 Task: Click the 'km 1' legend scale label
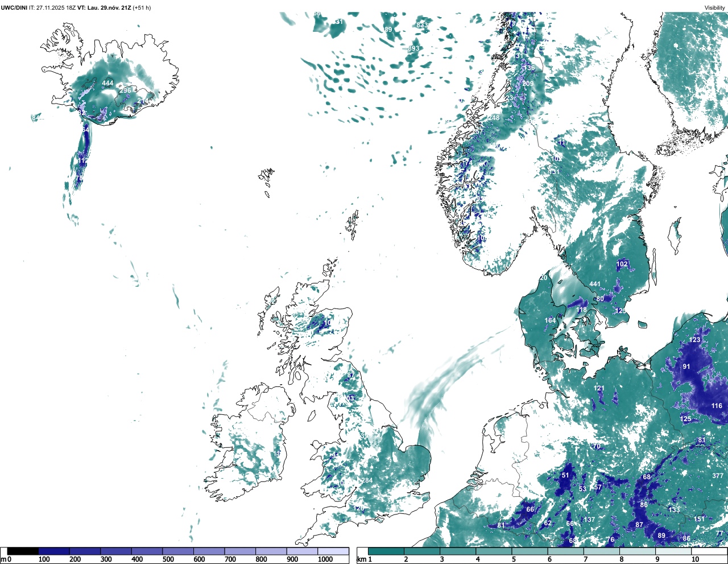[x=364, y=559]
